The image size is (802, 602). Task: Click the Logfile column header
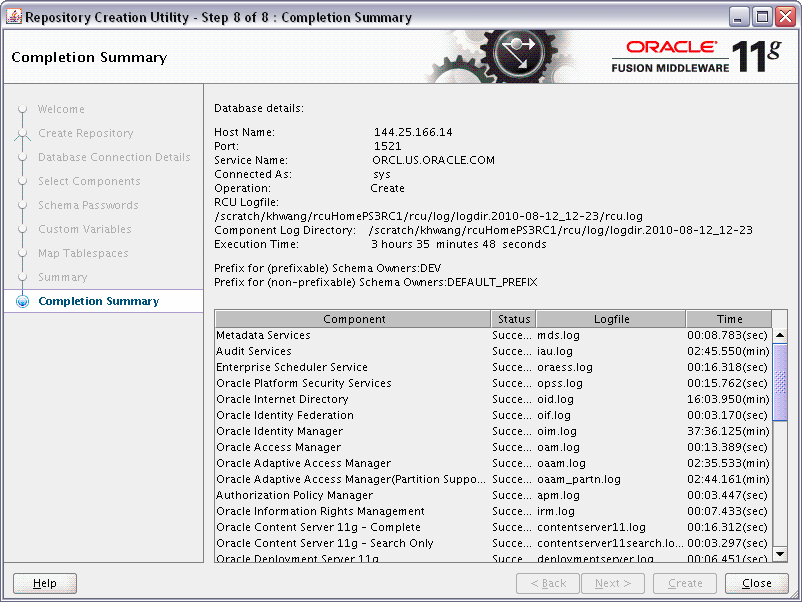tap(610, 318)
